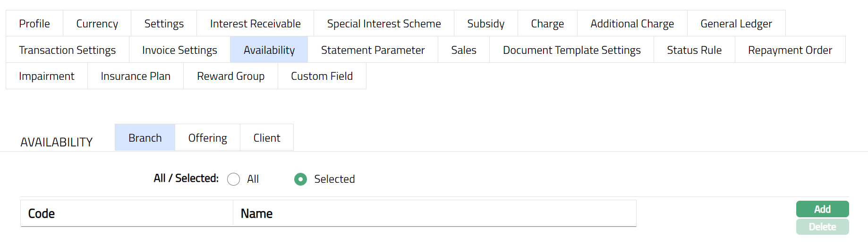Open Special Interest Scheme tab
The width and height of the screenshot is (868, 247).
[x=383, y=24]
